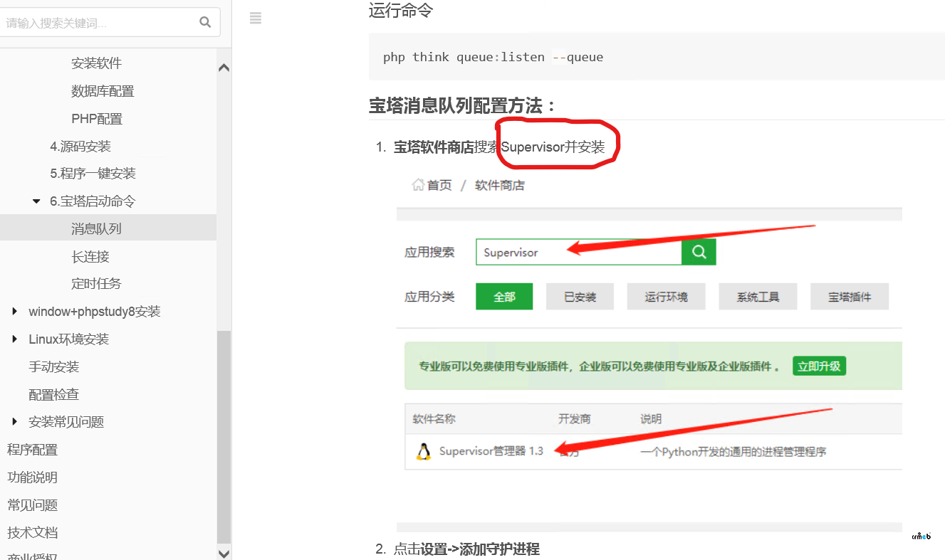Open the 常见问题 section
945x560 pixels.
[32, 505]
